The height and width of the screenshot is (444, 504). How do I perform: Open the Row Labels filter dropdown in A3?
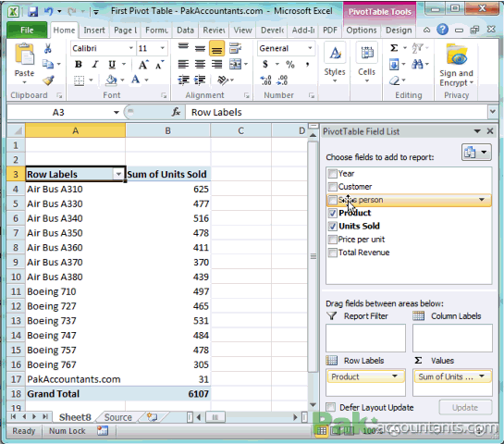[118, 174]
